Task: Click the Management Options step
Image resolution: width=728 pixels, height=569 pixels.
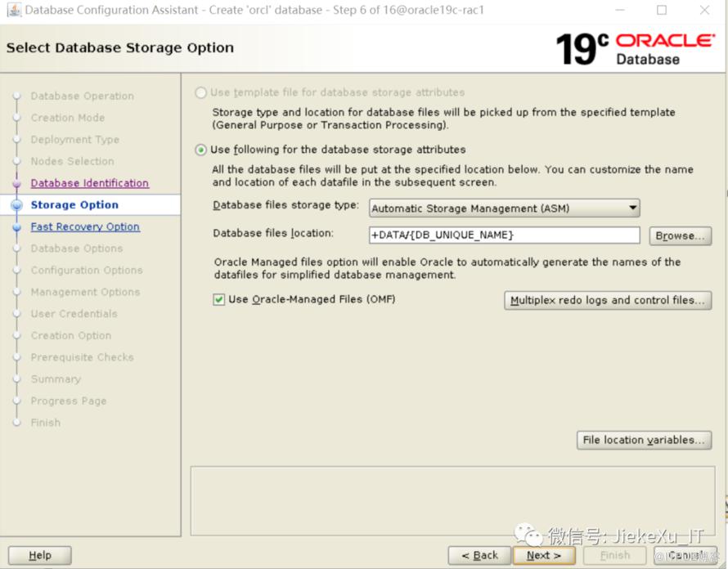Action: point(85,293)
